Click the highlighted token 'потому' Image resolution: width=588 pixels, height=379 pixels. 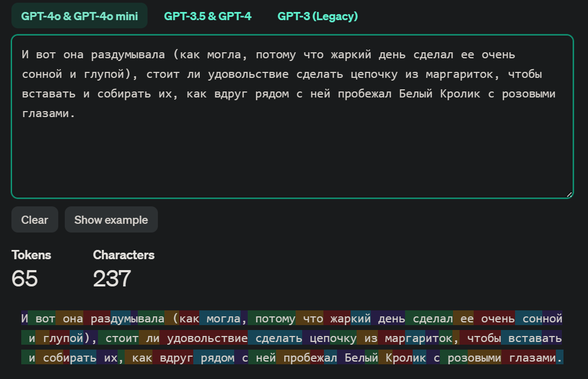[x=272, y=319]
